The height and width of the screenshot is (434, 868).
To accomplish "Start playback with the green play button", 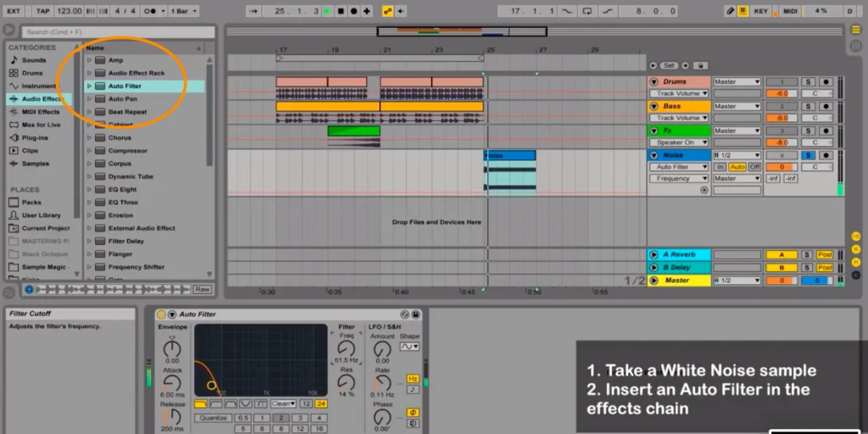I will 328,11.
